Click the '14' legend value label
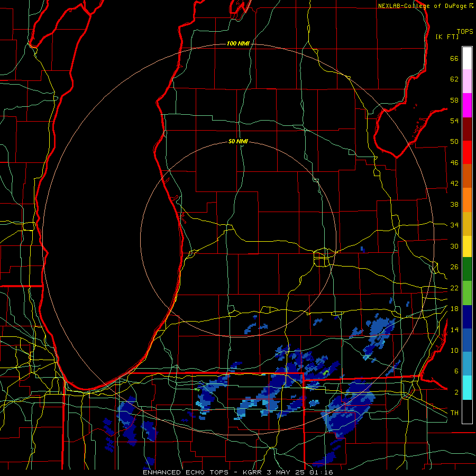476x476 pixels. click(454, 329)
